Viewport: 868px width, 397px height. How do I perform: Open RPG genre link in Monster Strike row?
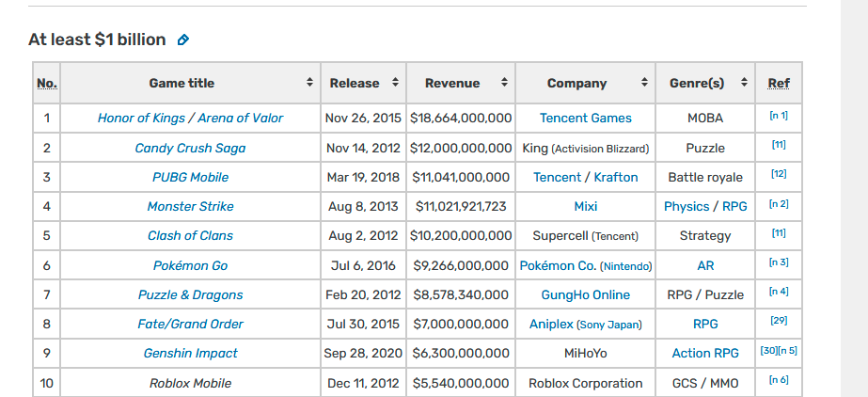(x=734, y=207)
